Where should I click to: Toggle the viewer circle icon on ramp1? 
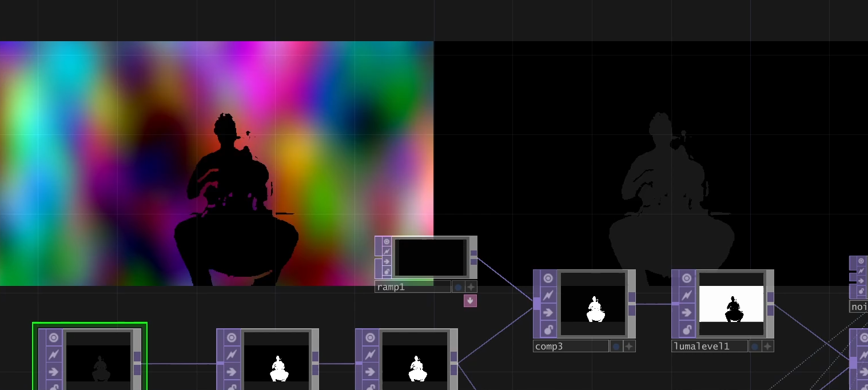(387, 242)
